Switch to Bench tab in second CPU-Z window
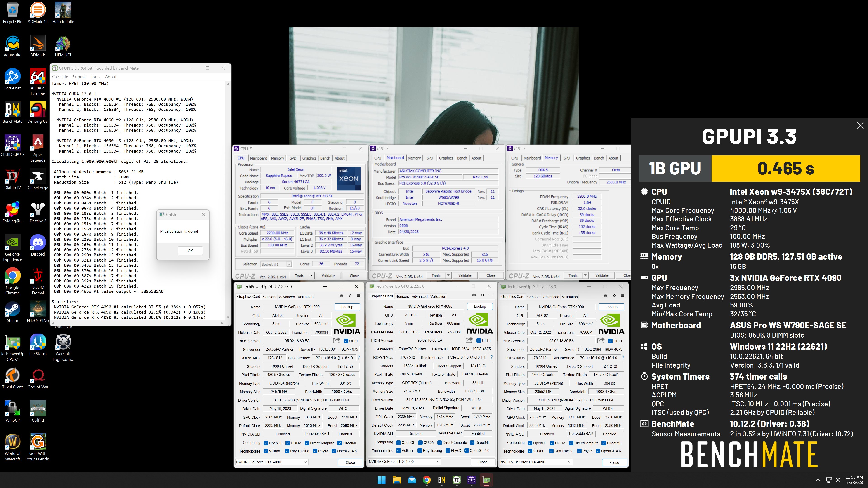868x488 pixels. click(x=462, y=158)
